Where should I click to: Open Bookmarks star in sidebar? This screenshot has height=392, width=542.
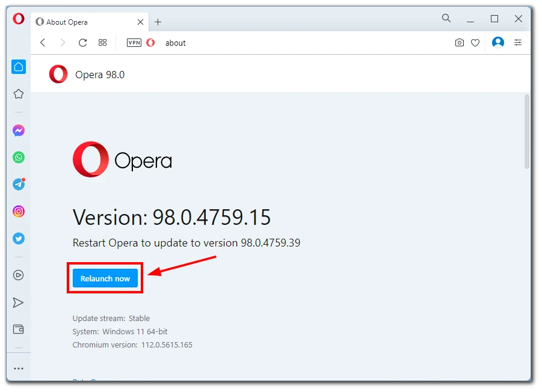tap(19, 94)
